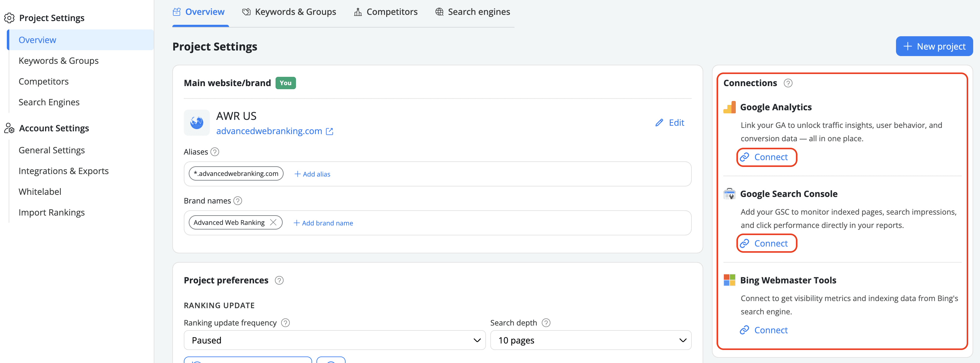Screen dimensions: 980x363
Task: Click the Competitors tab podium icon
Action: pyautogui.click(x=358, y=12)
